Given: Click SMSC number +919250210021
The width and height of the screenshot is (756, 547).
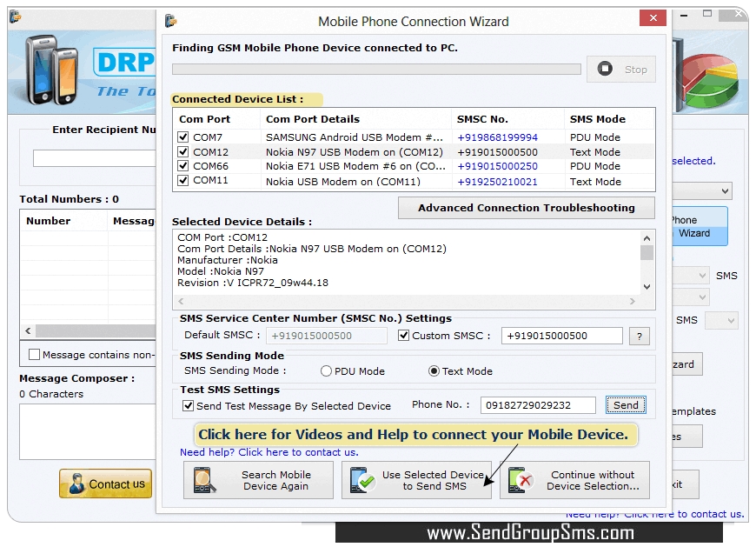Looking at the screenshot, I should coord(497,182).
